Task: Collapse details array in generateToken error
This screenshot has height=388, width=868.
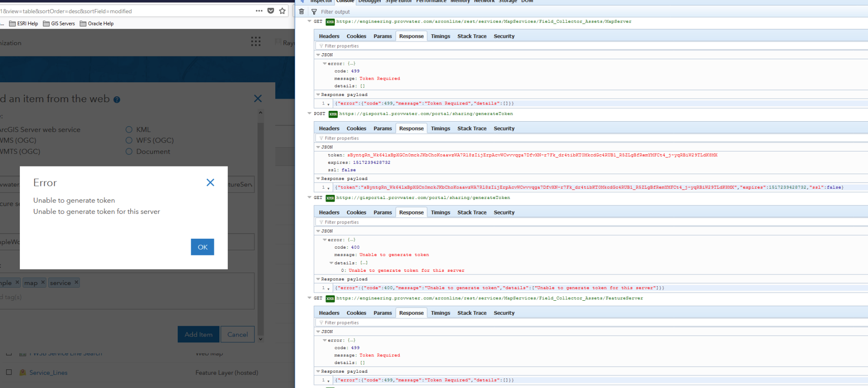Action: [331, 263]
